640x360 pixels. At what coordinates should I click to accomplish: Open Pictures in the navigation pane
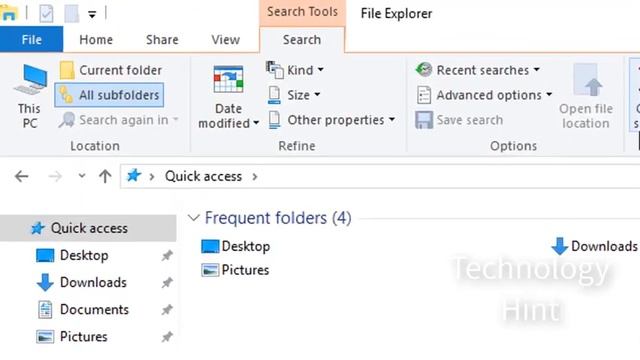(x=83, y=336)
